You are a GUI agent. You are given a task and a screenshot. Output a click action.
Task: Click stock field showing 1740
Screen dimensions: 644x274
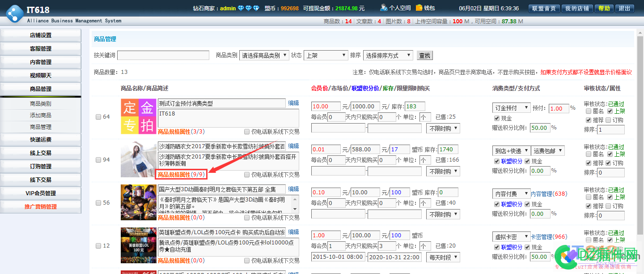[448, 150]
